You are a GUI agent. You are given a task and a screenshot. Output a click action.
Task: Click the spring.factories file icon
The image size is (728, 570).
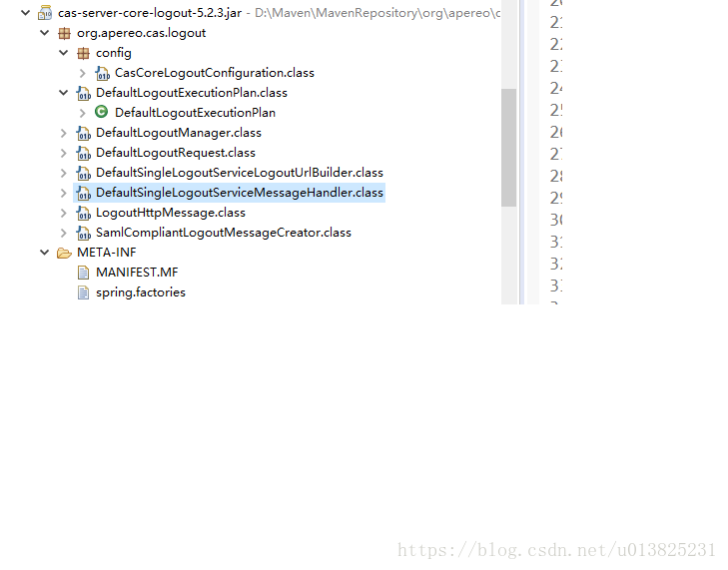pyautogui.click(x=83, y=292)
